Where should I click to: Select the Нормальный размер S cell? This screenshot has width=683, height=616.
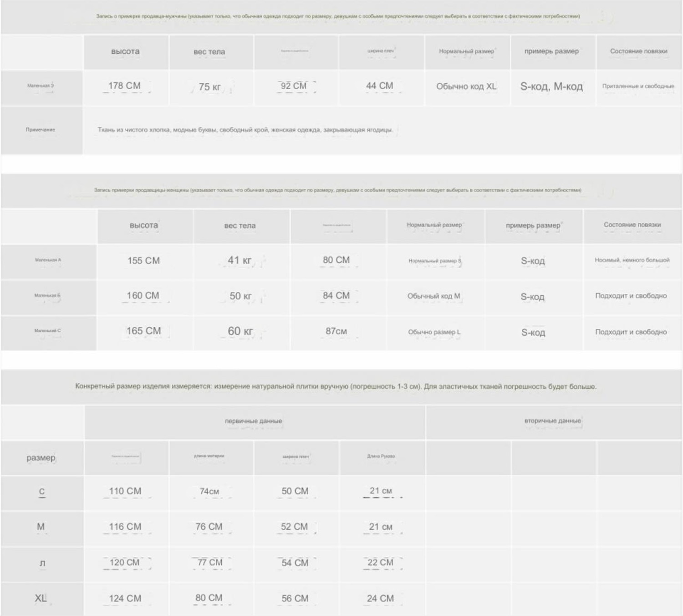[435, 261]
